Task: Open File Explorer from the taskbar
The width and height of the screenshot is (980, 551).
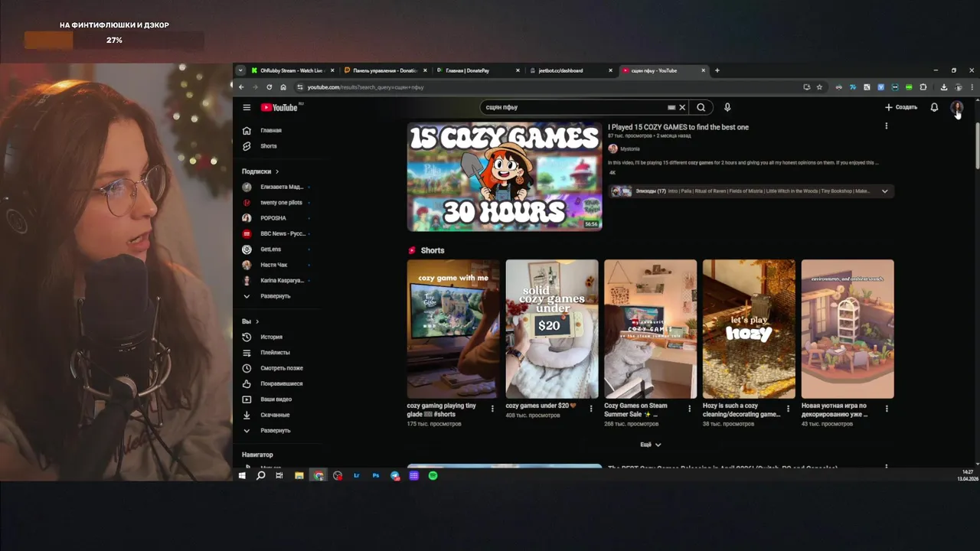Action: (299, 475)
